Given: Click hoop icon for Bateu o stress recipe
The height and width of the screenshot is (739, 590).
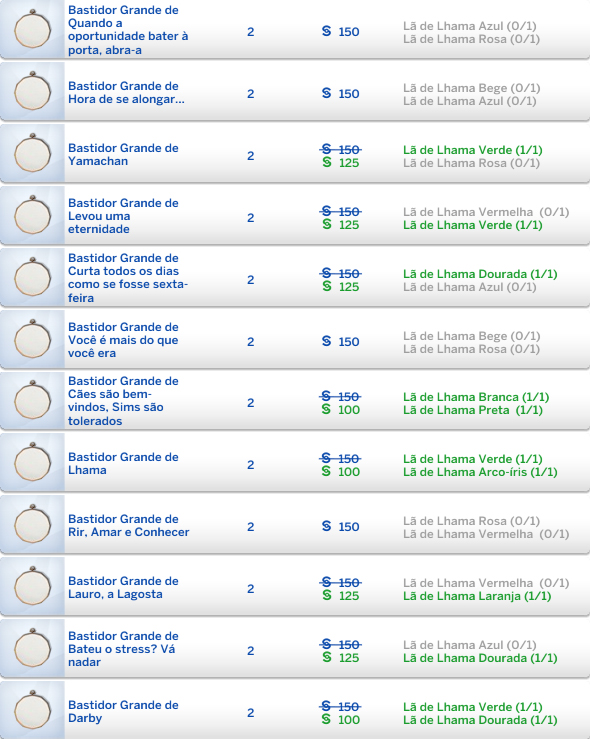Looking at the screenshot, I should click(x=33, y=649).
